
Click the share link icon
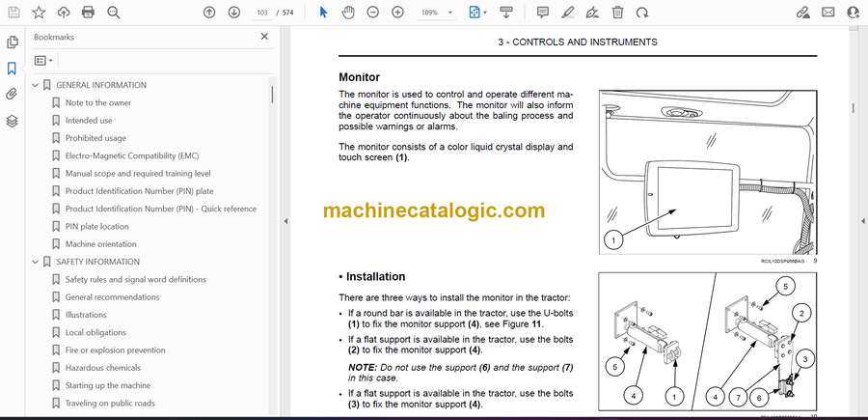[803, 13]
